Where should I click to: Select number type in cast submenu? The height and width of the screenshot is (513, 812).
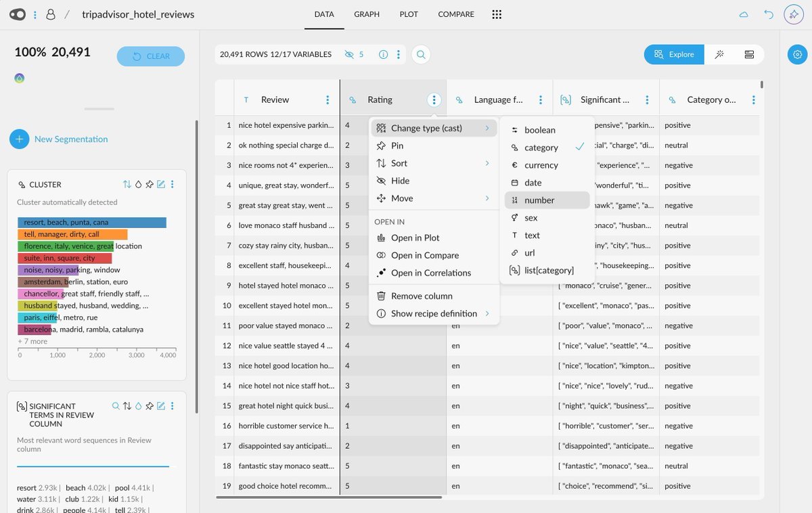(x=547, y=200)
